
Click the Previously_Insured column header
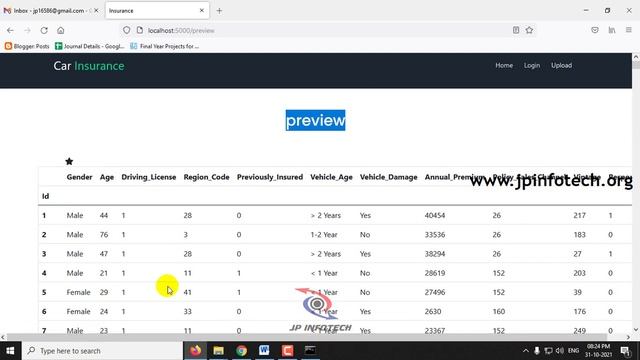point(270,177)
